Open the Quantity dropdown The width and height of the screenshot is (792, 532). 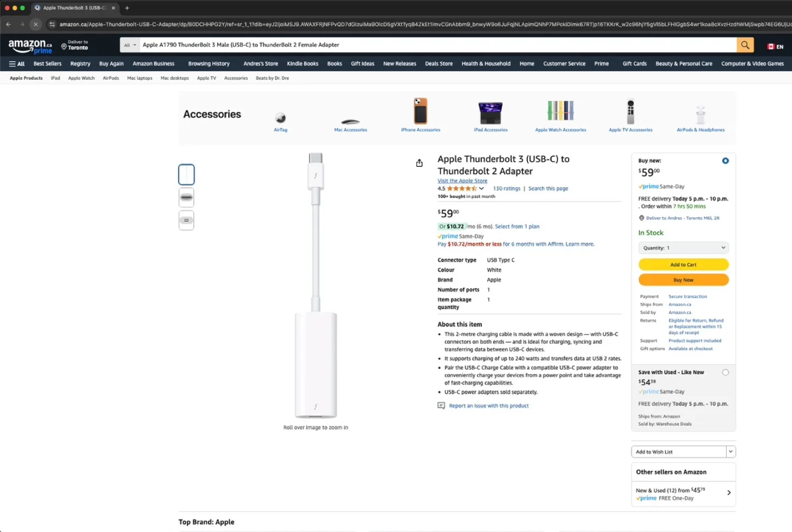(x=683, y=248)
